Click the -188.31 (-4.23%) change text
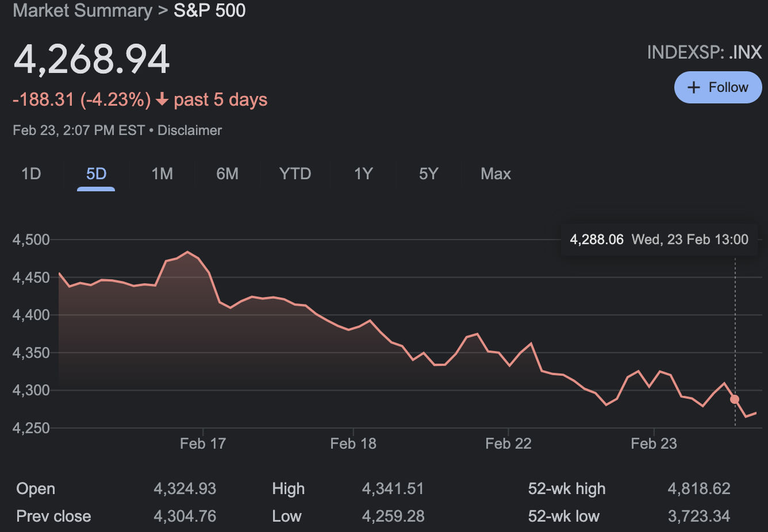 [x=82, y=99]
